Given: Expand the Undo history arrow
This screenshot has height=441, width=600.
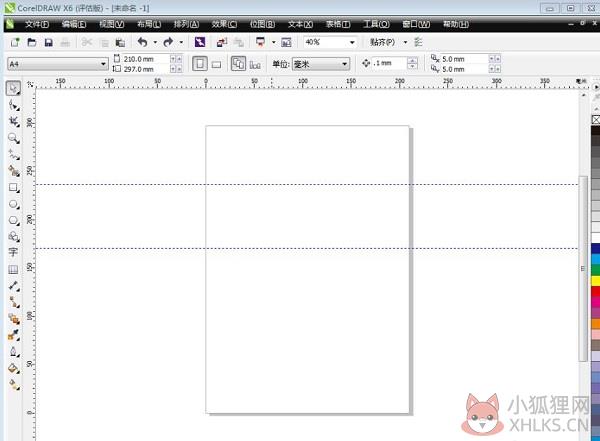Looking at the screenshot, I should tap(155, 42).
